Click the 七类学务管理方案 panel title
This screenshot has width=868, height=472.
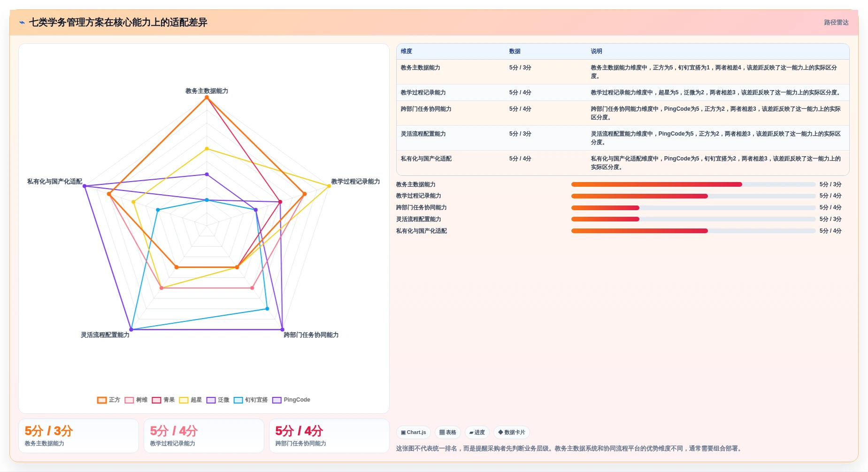(x=118, y=23)
